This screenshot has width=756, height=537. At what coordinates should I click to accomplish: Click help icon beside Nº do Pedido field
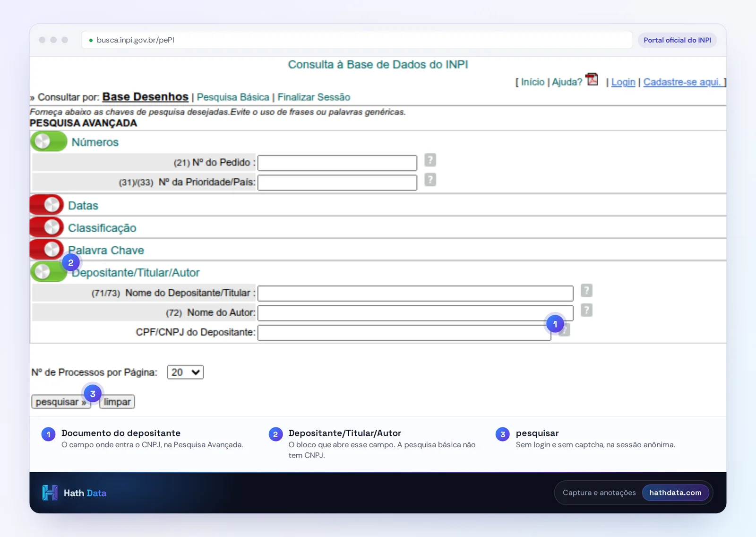(x=430, y=160)
